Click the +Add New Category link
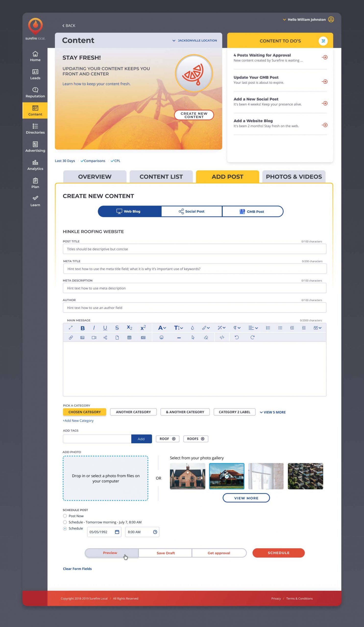This screenshot has width=364, height=627. click(x=78, y=421)
